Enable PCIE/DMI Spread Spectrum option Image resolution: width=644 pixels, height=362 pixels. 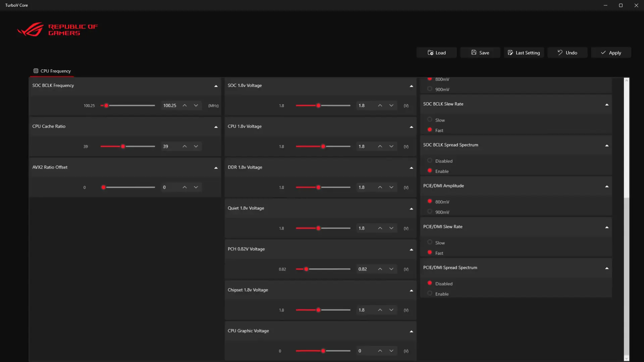[430, 294]
